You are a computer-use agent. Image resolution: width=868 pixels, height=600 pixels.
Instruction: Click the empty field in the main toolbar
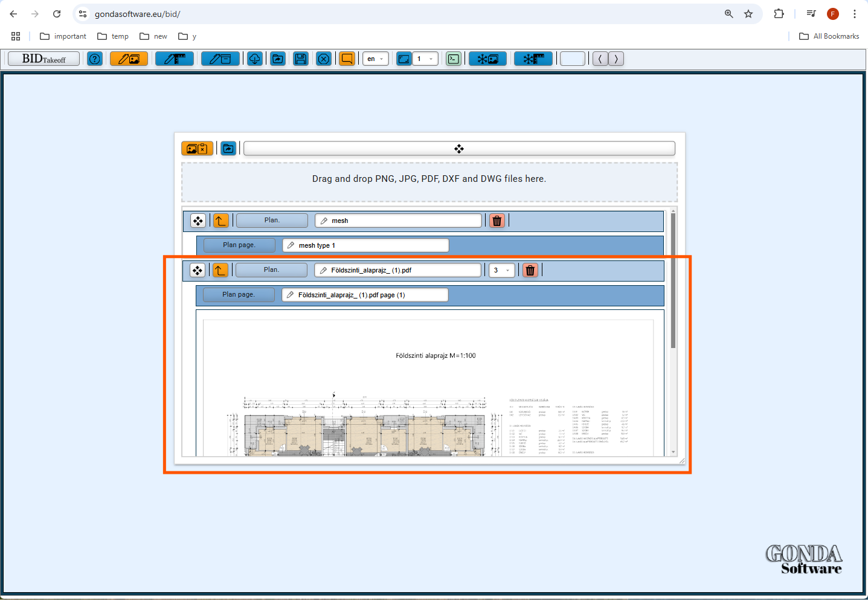click(573, 59)
